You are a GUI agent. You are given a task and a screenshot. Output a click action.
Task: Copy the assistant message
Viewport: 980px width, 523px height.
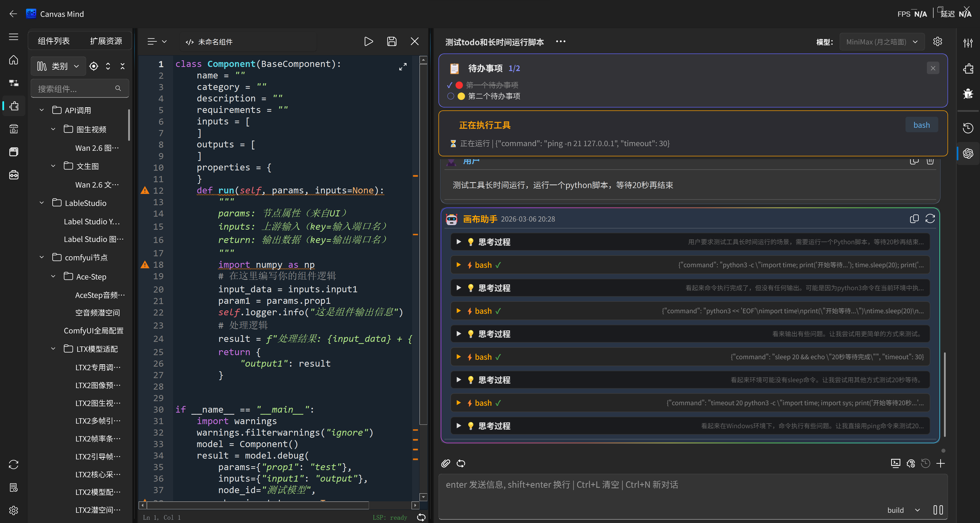(x=914, y=219)
